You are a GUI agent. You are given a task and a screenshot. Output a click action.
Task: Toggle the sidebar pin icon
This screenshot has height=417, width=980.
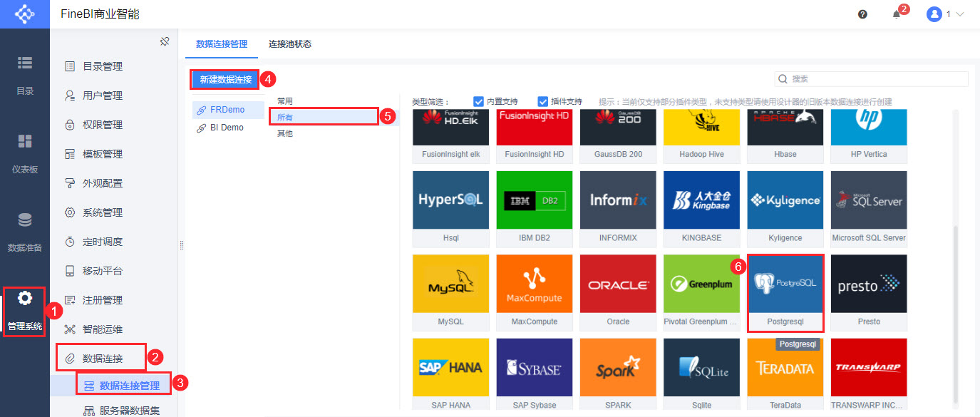coord(165,41)
